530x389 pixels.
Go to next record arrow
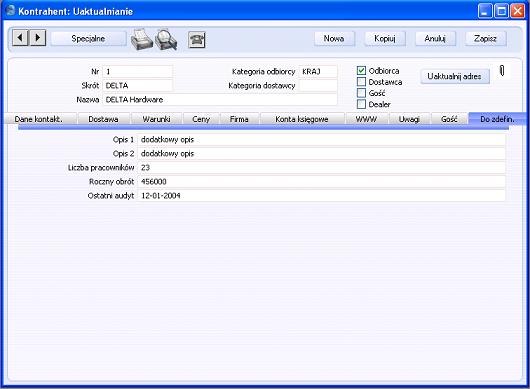click(x=38, y=38)
